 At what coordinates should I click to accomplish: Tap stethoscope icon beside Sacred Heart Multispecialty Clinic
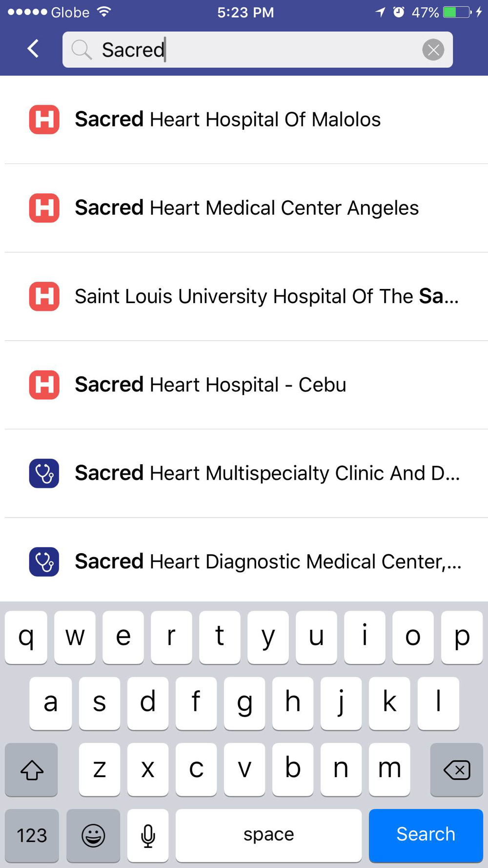[x=44, y=473]
